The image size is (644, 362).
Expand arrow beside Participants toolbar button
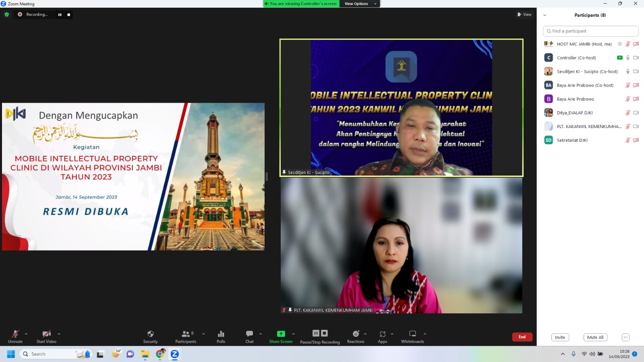(203, 334)
